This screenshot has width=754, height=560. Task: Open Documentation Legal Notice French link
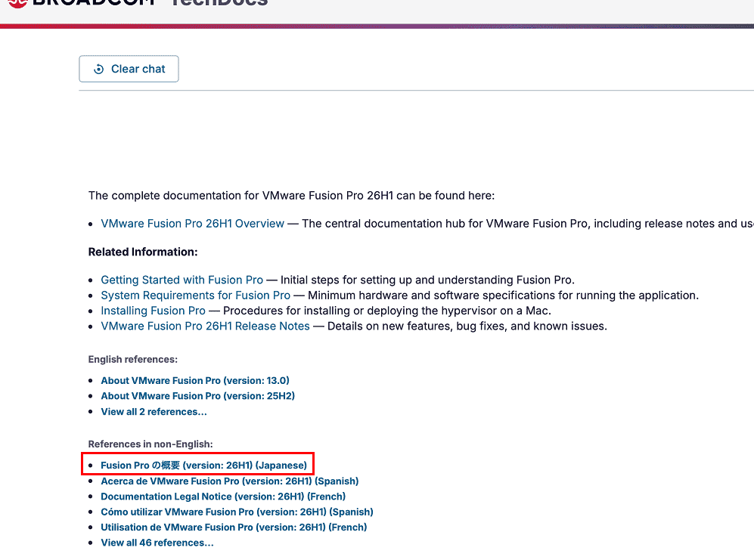223,497
